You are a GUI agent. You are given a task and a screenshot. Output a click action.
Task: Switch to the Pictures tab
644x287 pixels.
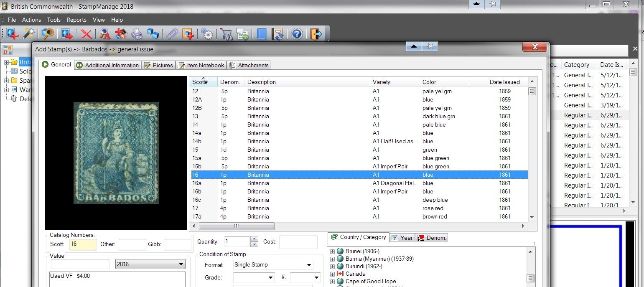click(x=158, y=65)
